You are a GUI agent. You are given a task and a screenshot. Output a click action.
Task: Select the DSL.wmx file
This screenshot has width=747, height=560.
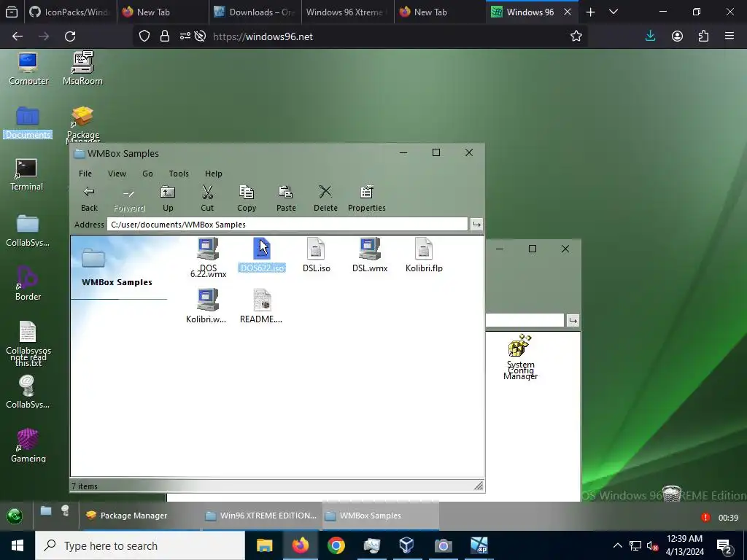pyautogui.click(x=370, y=254)
